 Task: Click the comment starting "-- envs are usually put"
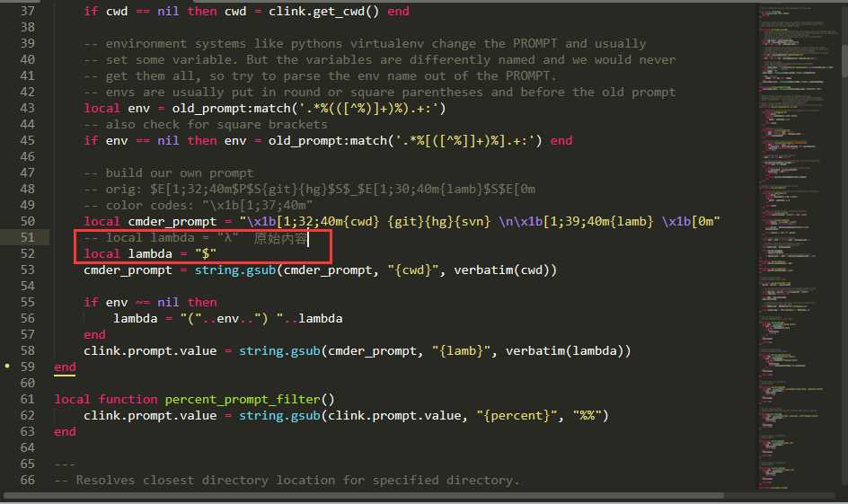pyautogui.click(x=380, y=92)
